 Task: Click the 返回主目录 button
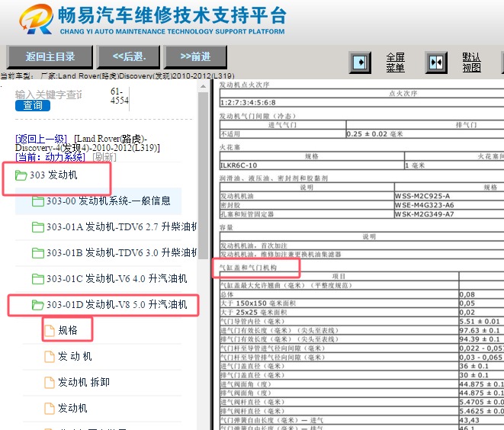coord(50,57)
